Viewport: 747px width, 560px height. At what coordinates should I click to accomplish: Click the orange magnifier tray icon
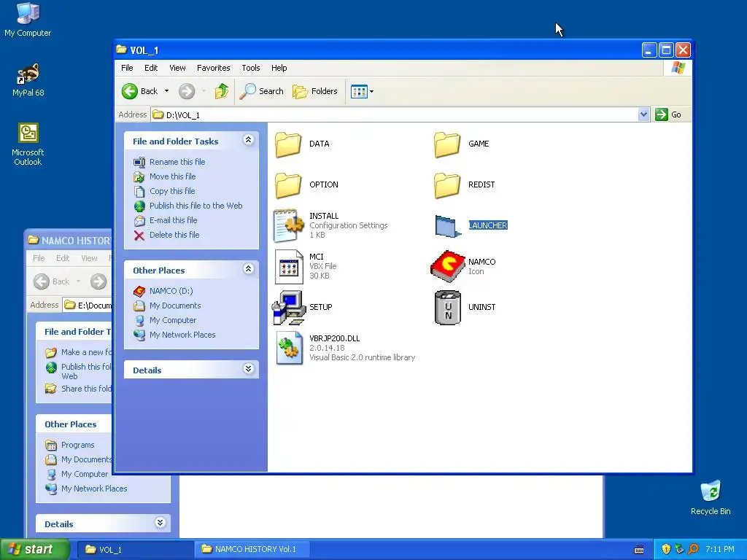[693, 550]
